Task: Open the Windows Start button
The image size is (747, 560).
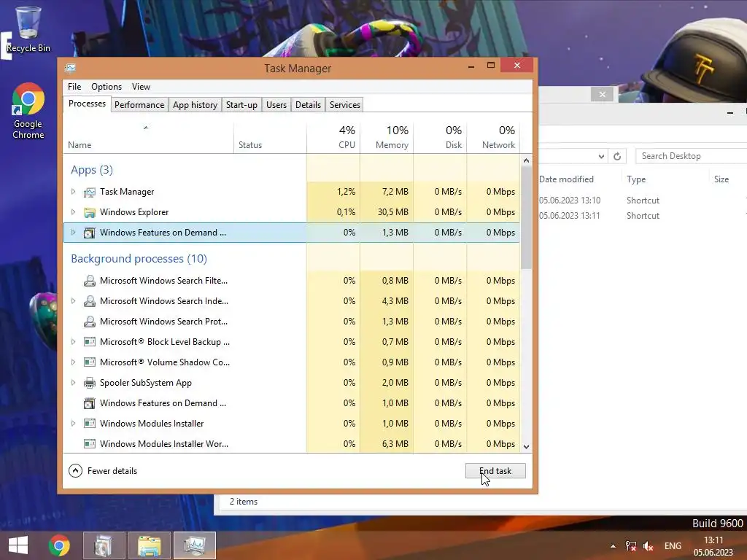Action: [18, 545]
